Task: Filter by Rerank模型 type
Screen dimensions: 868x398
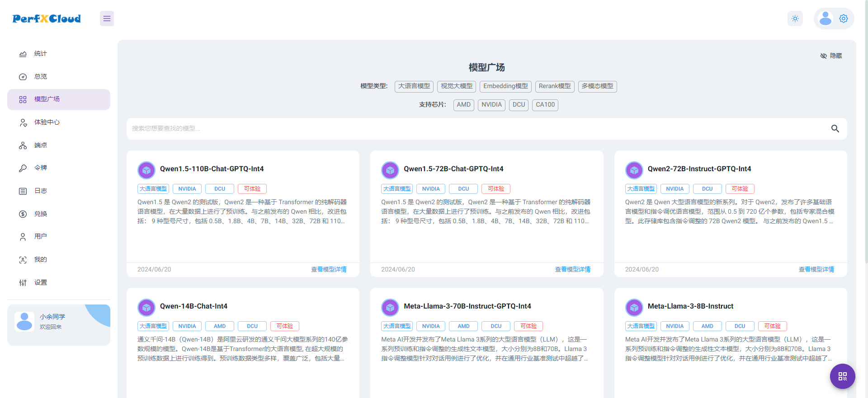Action: pos(555,86)
